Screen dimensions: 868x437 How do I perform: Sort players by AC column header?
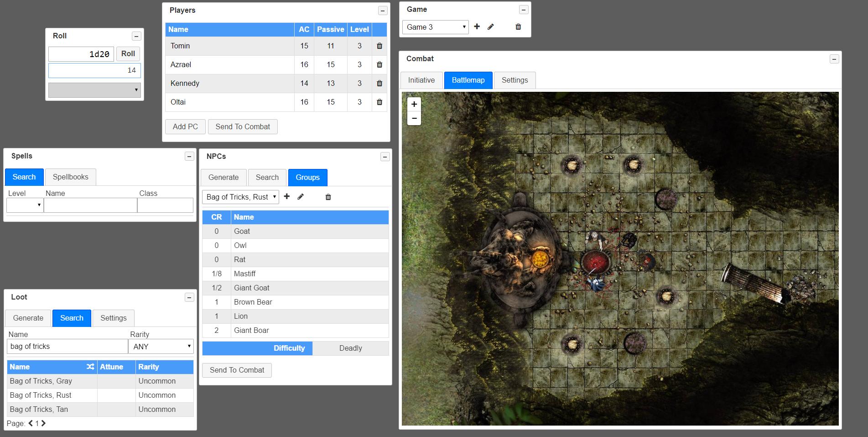(304, 30)
